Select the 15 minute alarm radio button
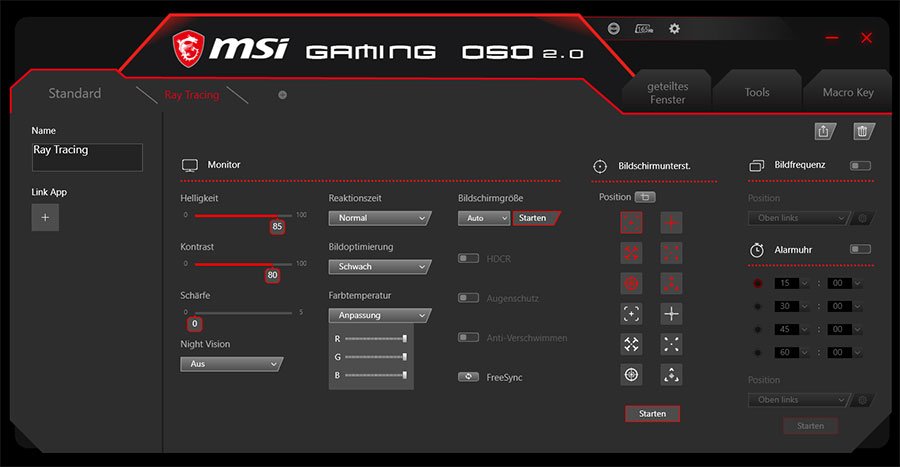The image size is (900, 467). click(x=758, y=283)
